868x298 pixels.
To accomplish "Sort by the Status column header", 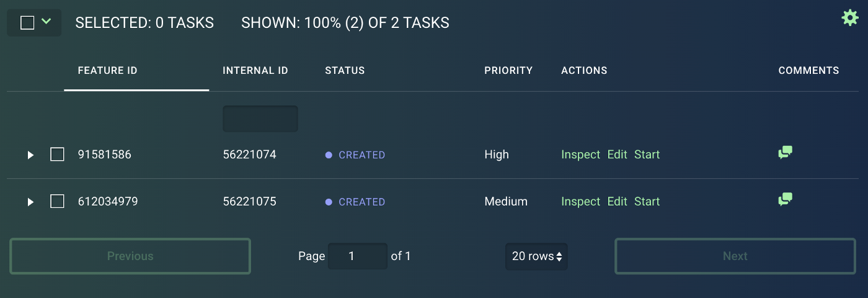I will tap(345, 71).
